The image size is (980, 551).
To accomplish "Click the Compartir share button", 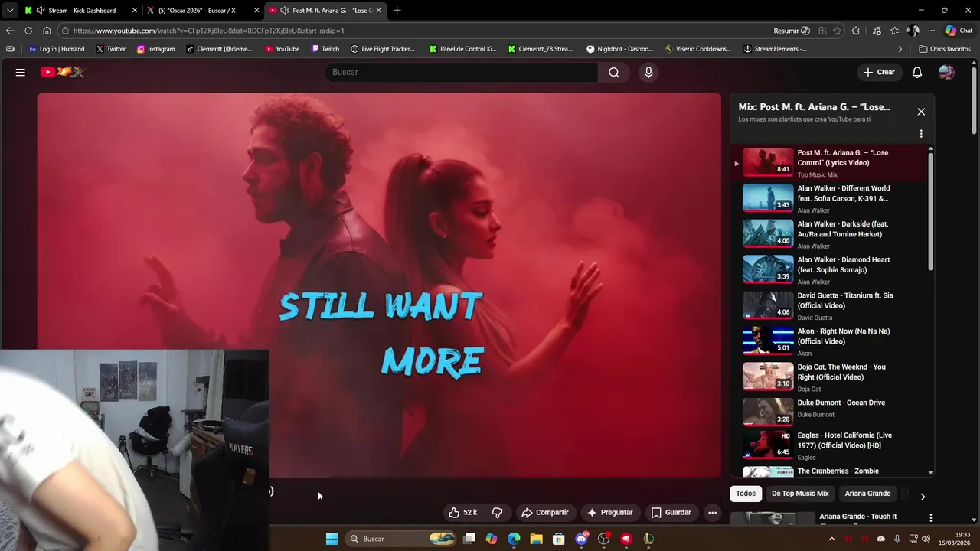I will 545,513.
